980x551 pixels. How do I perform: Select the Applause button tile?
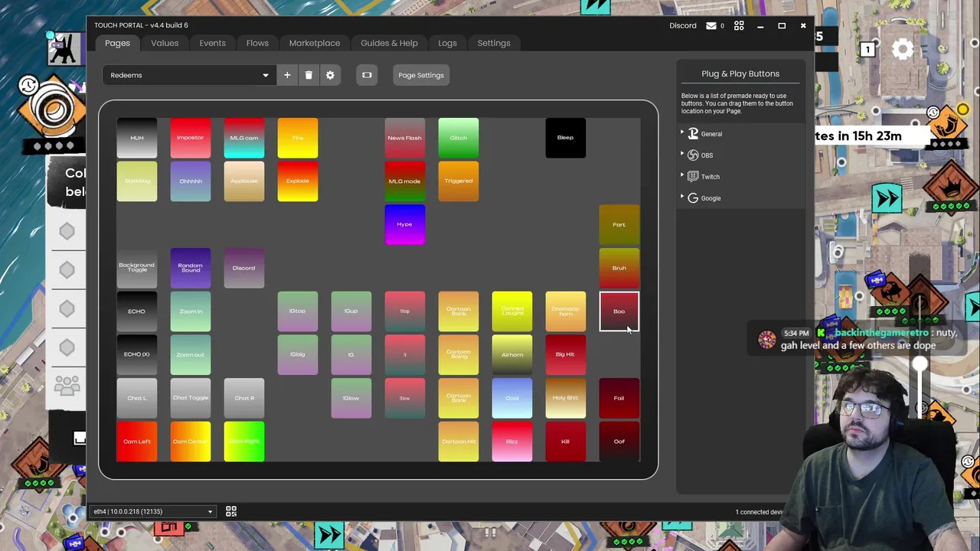(x=244, y=181)
